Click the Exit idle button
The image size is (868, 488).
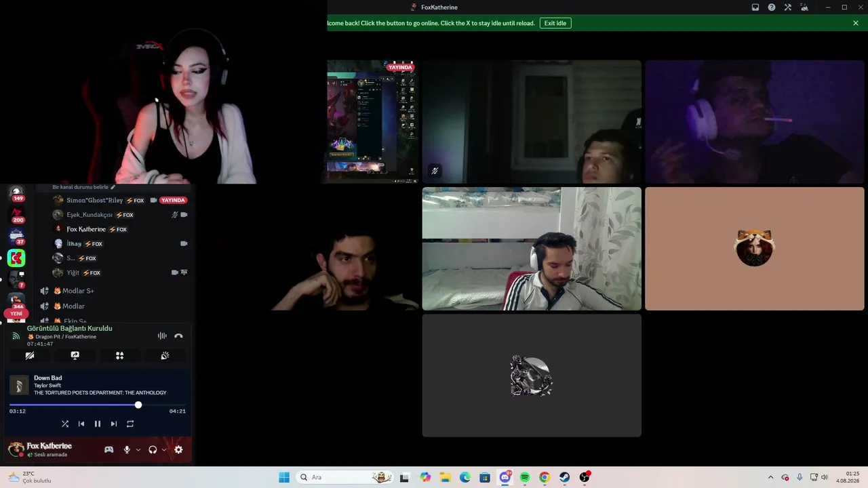click(555, 23)
